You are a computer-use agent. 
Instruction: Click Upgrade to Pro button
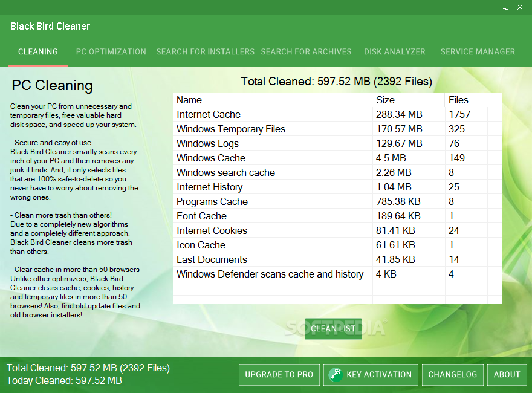pyautogui.click(x=279, y=375)
